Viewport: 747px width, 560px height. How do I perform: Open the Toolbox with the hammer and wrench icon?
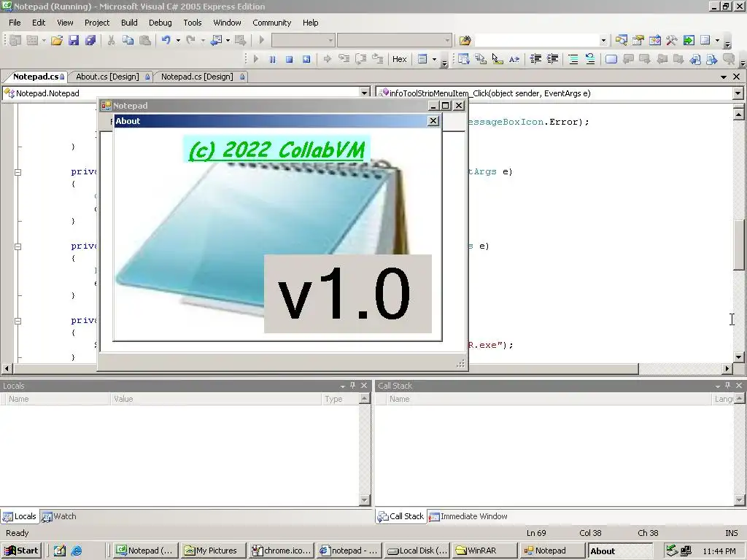pos(672,41)
